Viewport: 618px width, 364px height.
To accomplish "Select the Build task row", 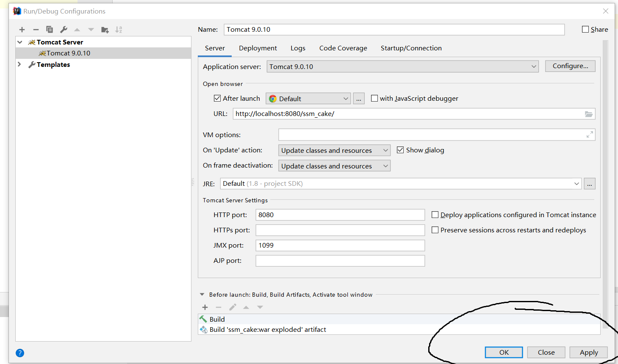I will (x=399, y=319).
